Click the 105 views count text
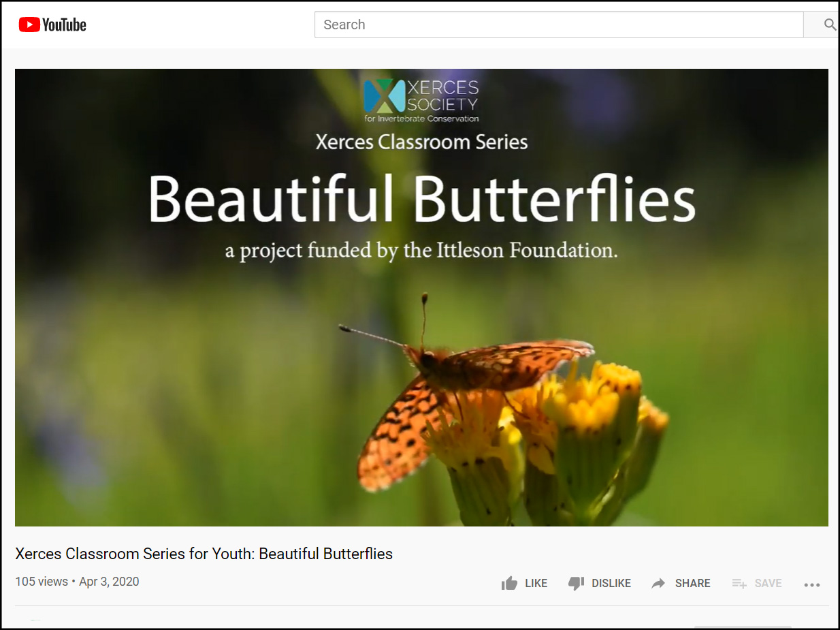The image size is (840, 630). tap(42, 582)
